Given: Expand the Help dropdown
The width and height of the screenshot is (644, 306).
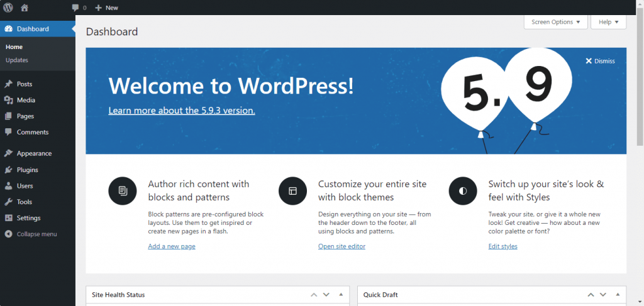Looking at the screenshot, I should (x=608, y=22).
